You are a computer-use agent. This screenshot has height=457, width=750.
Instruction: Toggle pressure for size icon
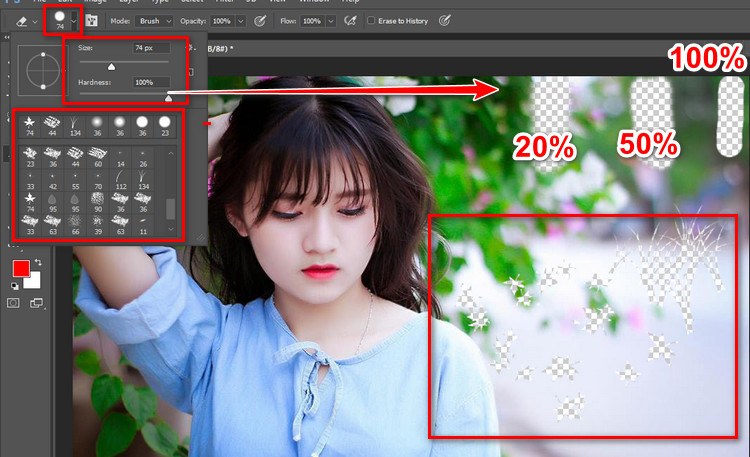[x=444, y=21]
